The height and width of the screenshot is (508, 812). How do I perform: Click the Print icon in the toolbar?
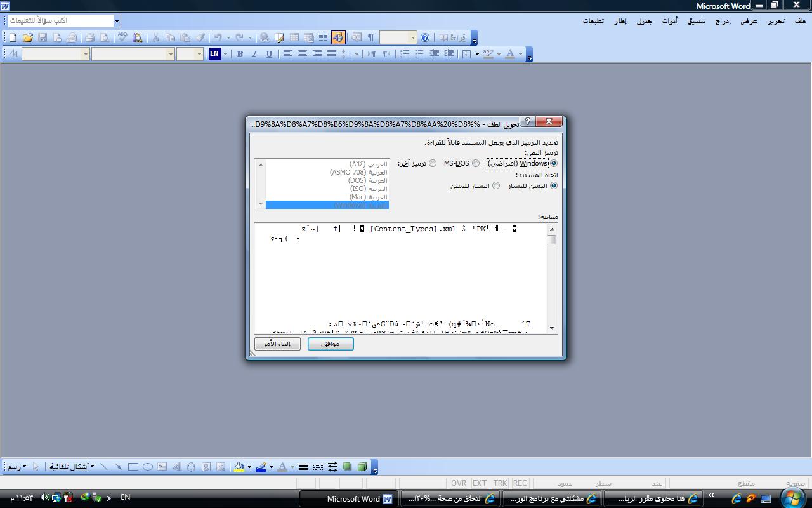tap(89, 37)
